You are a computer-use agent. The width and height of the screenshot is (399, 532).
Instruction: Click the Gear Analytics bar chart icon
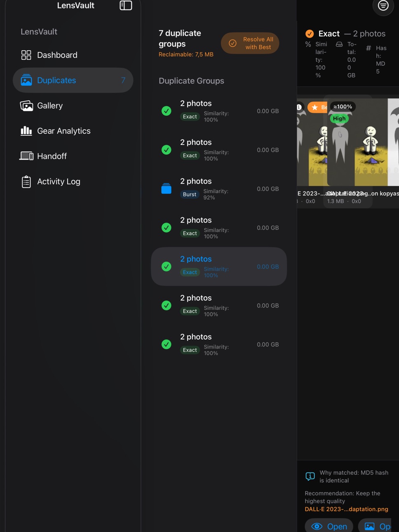click(x=26, y=131)
